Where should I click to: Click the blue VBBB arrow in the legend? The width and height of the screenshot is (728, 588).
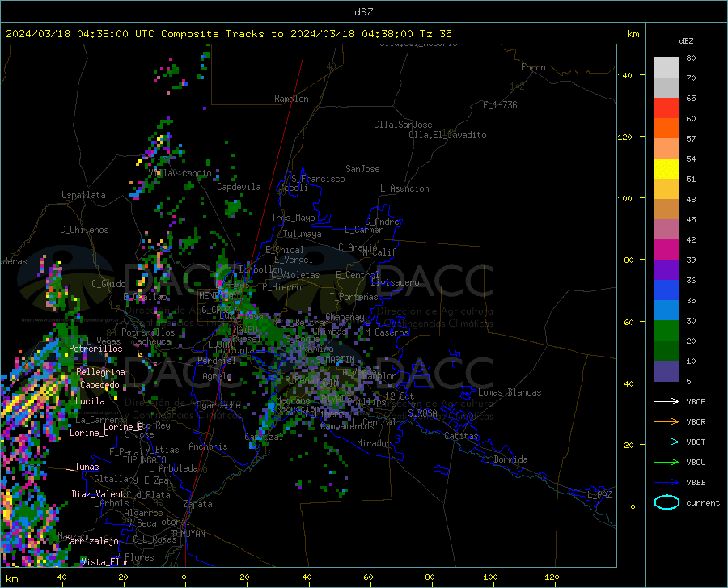(667, 482)
